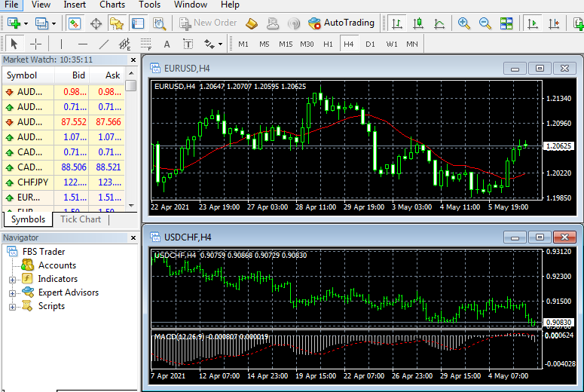This screenshot has height=392, width=584.
Task: Select the Fibonacci retracement tool
Action: click(x=146, y=44)
